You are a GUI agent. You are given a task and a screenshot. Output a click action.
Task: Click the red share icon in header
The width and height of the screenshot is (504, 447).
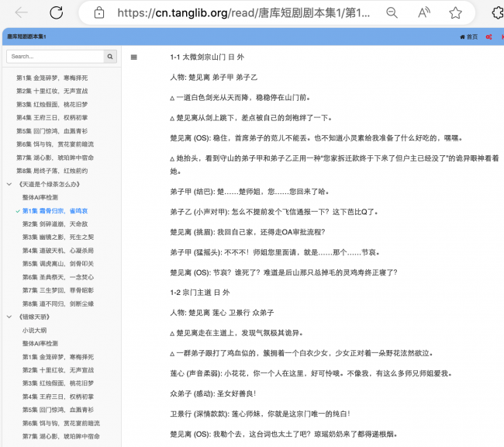coord(489,36)
